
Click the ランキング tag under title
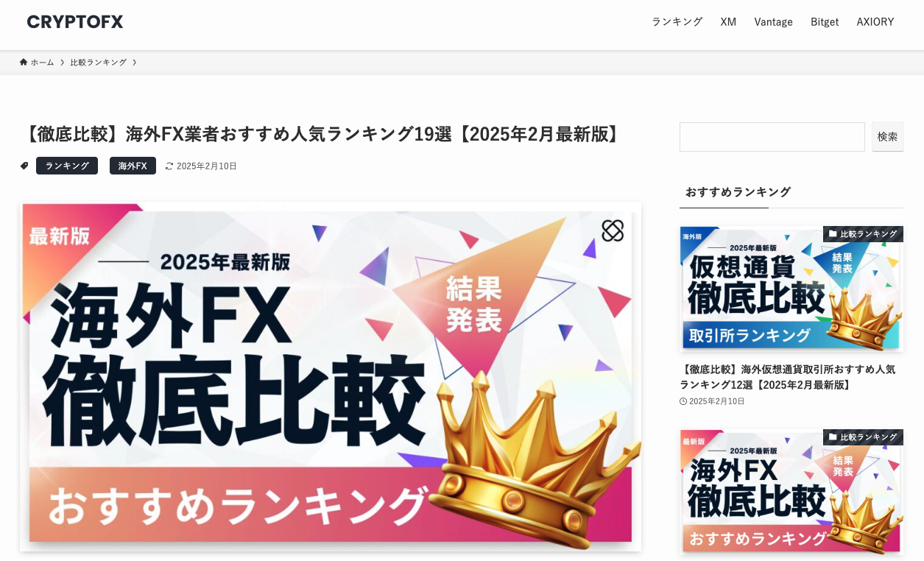tap(67, 166)
